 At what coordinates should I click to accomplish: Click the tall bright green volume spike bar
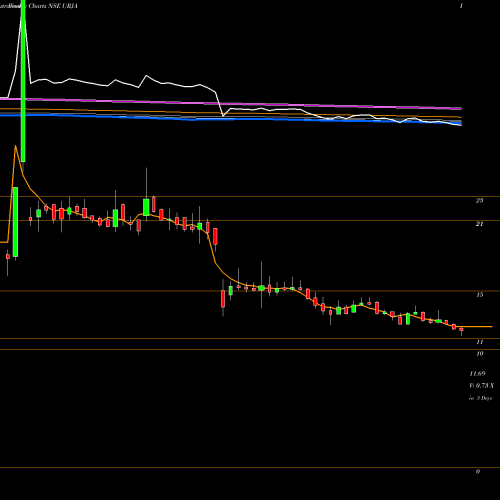tap(23, 81)
